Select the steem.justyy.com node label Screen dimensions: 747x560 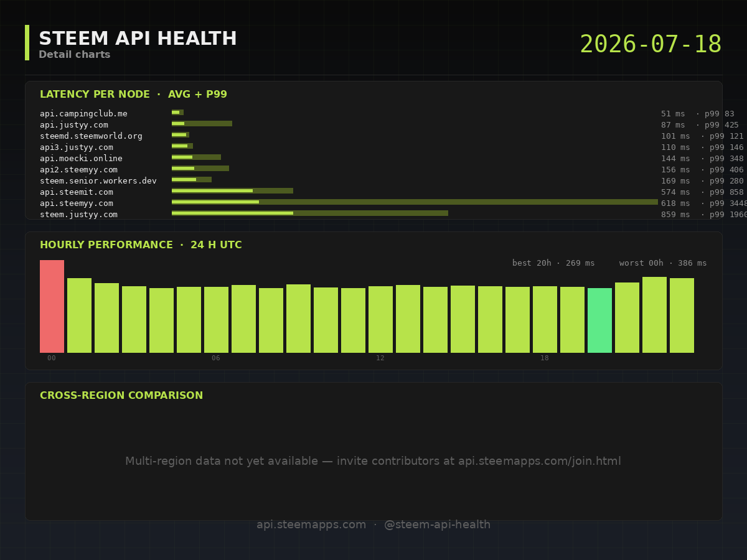point(78,215)
